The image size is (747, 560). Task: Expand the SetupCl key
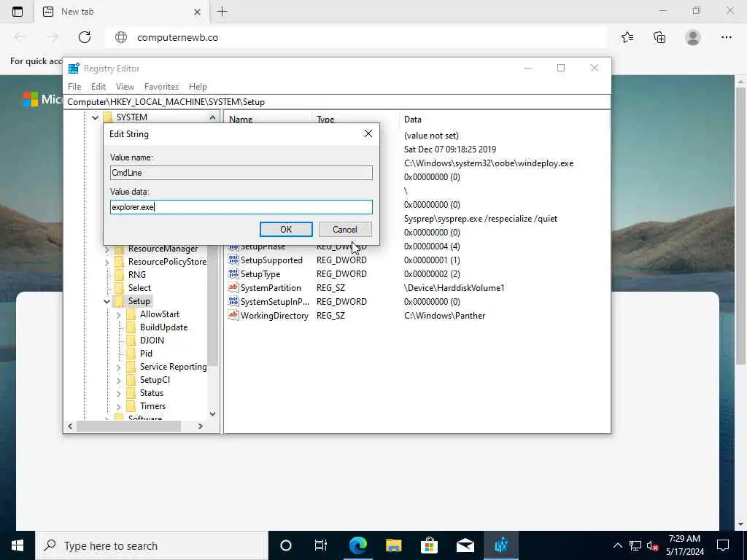119,380
